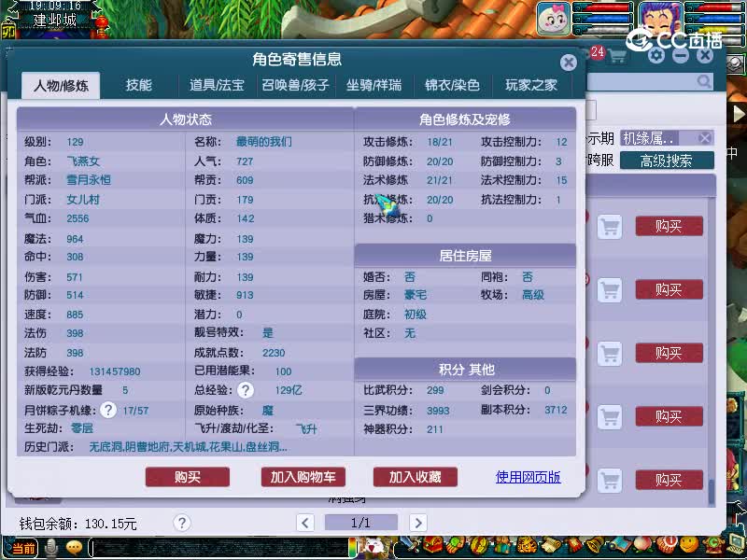Add fourth listing row to cart
This screenshot has width=747, height=560.
610,416
